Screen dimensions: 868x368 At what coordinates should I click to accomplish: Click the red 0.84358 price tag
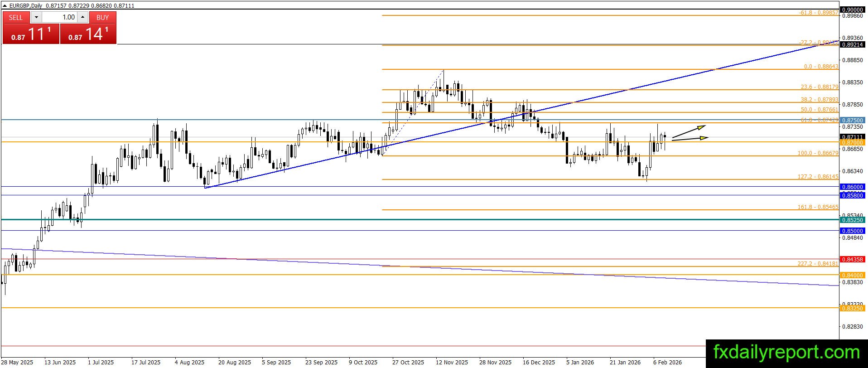click(852, 259)
